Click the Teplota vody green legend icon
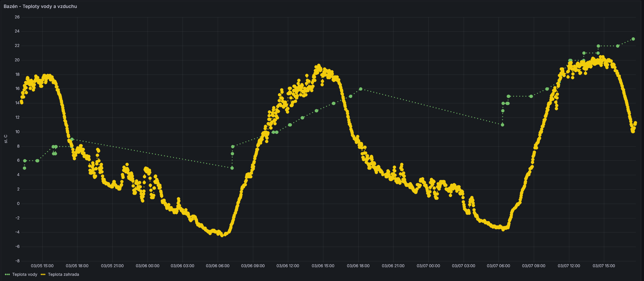 7,275
